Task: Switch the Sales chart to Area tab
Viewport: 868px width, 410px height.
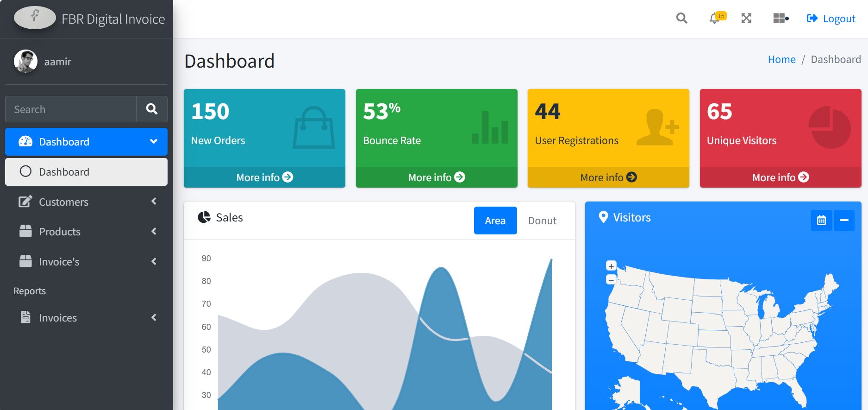Action: click(495, 221)
